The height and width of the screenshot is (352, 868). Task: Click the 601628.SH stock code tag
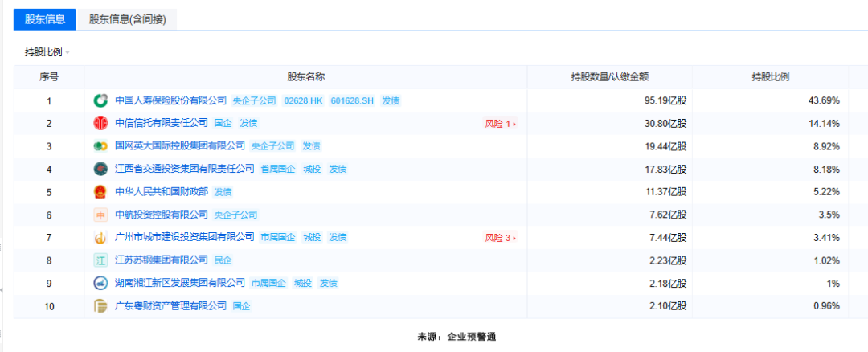(352, 100)
